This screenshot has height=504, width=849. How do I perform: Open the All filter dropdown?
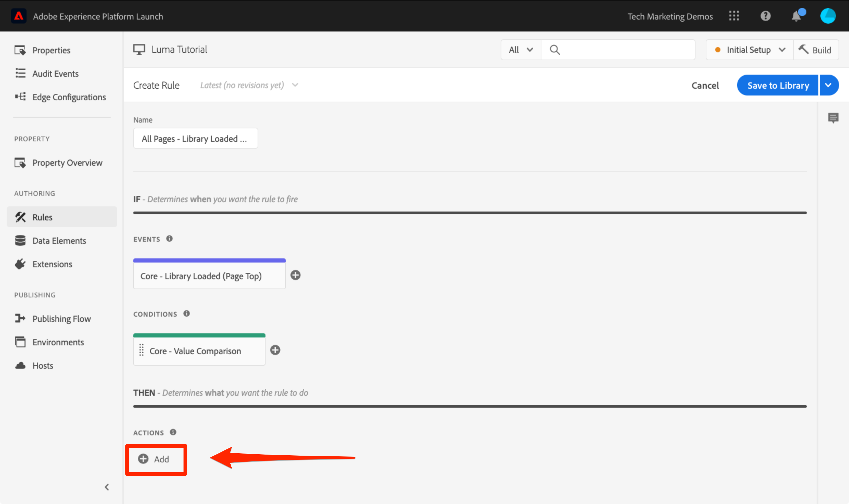tap(521, 50)
